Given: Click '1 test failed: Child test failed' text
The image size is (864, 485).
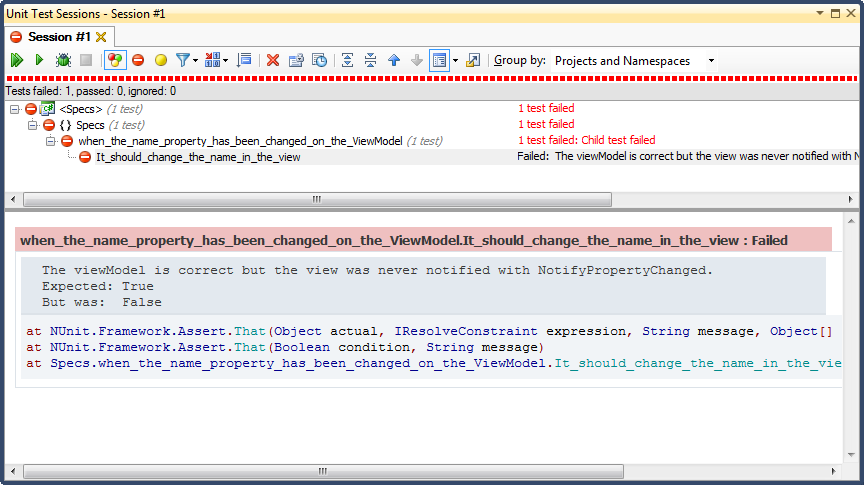Looking at the screenshot, I should [587, 140].
